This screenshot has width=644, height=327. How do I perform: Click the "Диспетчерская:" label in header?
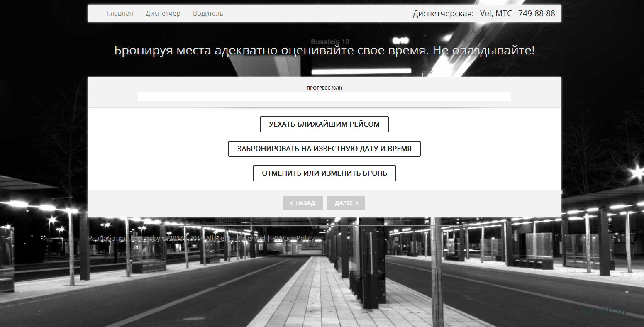[x=443, y=13]
